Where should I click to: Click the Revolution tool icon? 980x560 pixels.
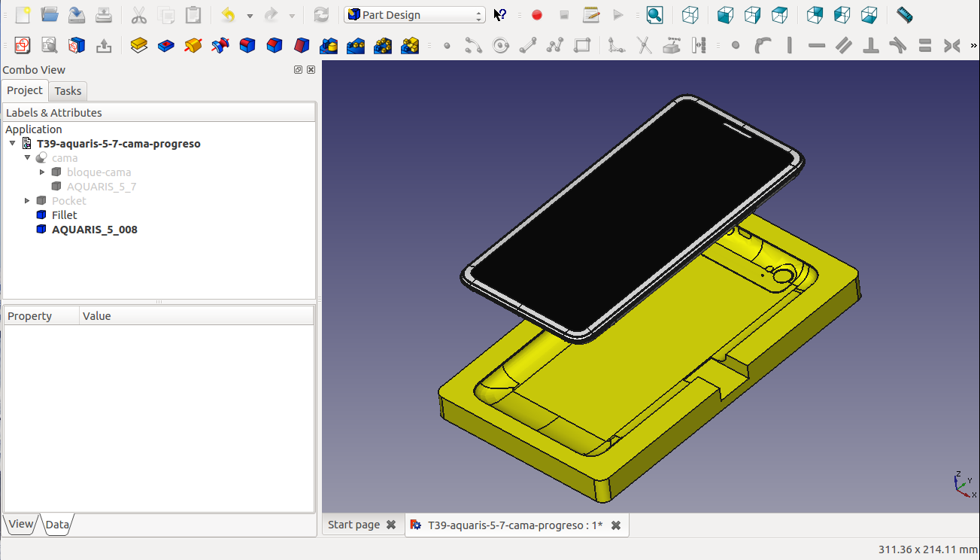[193, 46]
